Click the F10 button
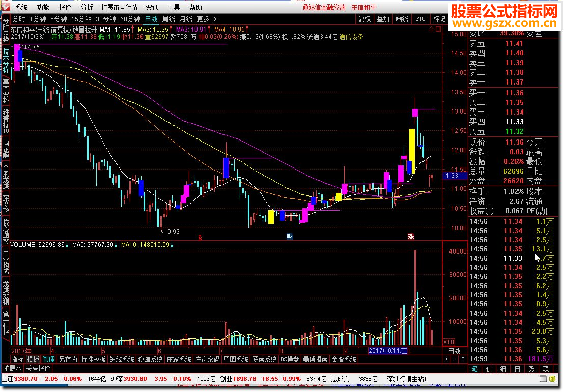 (x=420, y=19)
